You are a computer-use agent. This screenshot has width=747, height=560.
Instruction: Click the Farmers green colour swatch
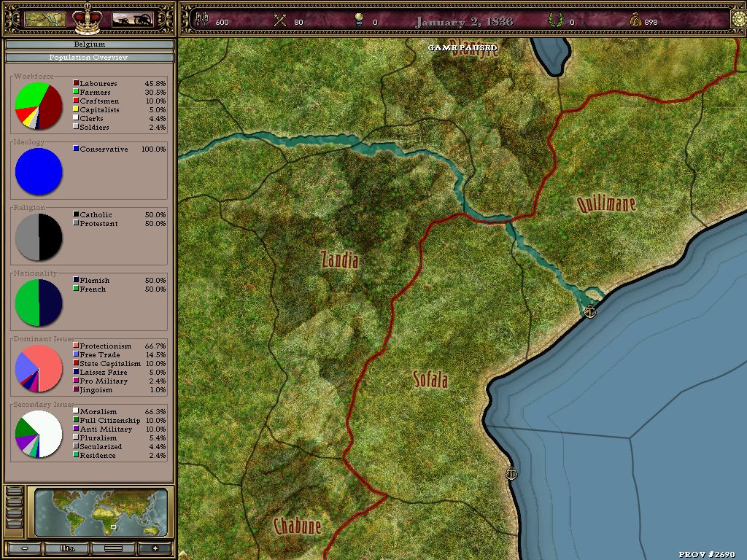coord(76,91)
